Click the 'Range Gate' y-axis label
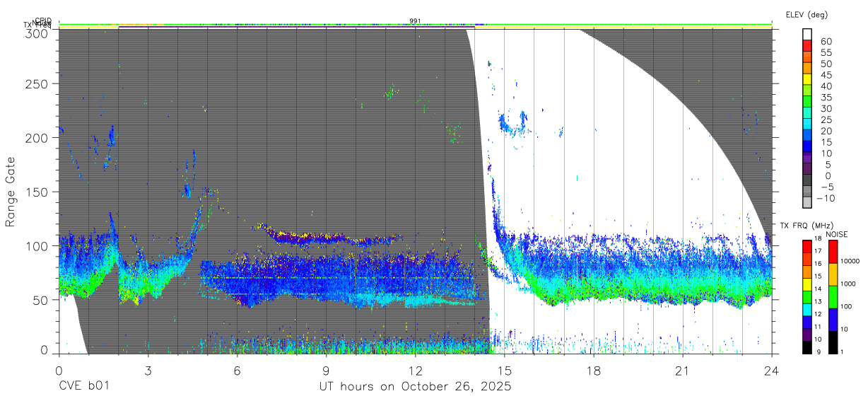This screenshot has height=401, width=868. [11, 192]
